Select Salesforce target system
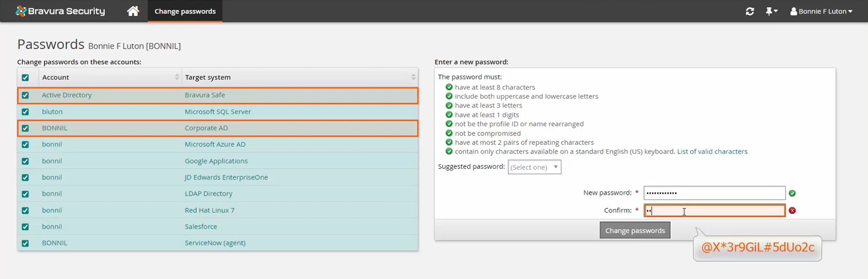868x279 pixels. [x=201, y=226]
